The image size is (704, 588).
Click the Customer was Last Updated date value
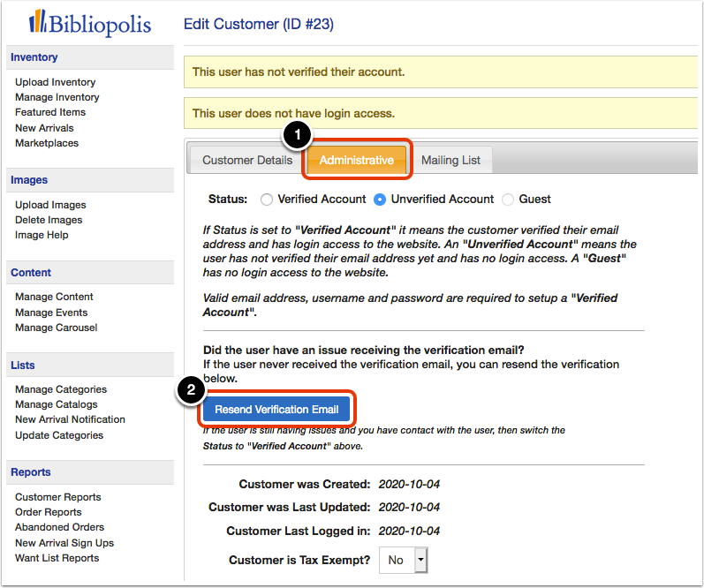click(409, 507)
